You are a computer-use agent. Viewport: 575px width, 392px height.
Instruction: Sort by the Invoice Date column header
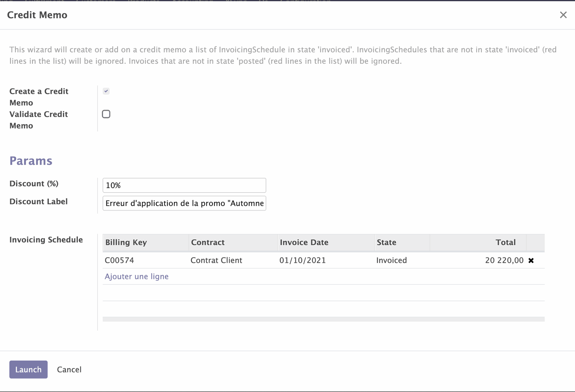point(304,242)
